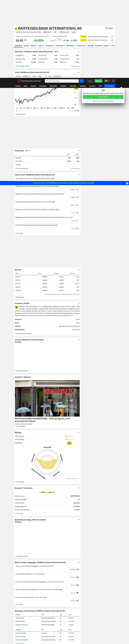Collapse the Valuation section with its chevron

[79, 52]
